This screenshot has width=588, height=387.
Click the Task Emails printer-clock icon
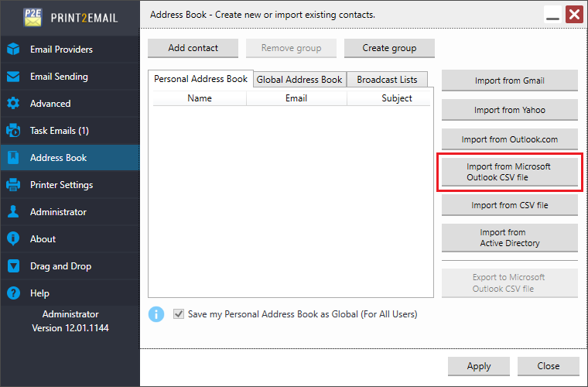[13, 131]
